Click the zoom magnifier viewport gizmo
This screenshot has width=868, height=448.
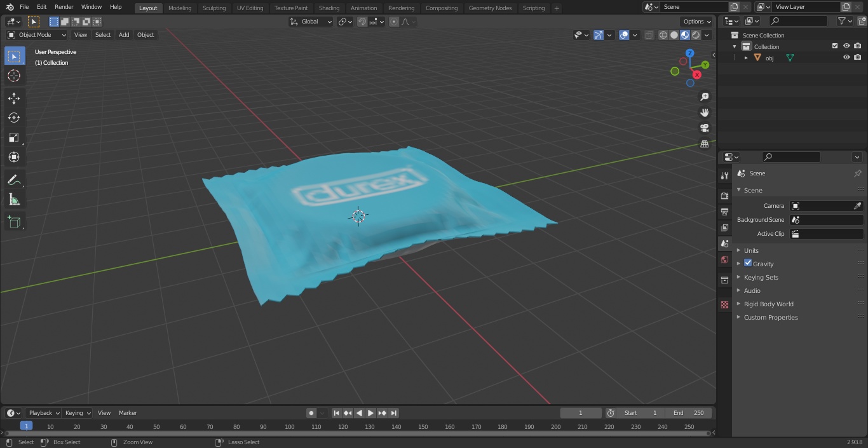704,97
